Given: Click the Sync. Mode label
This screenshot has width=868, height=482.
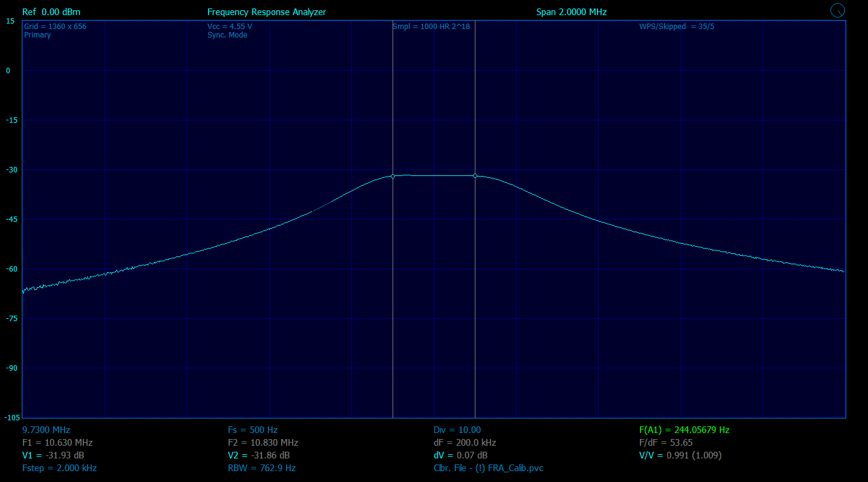Looking at the screenshot, I should coord(227,35).
